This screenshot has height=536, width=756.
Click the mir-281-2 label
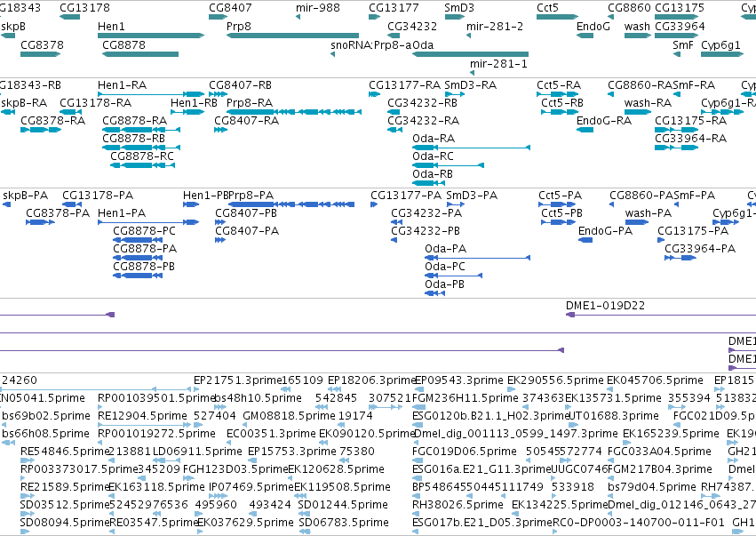(x=495, y=26)
